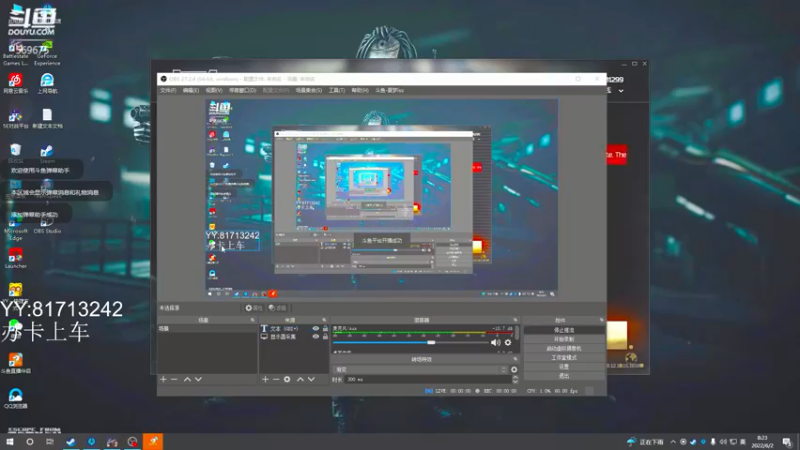The image size is (800, 450).
Task: Switch to orange app in taskbar
Action: [153, 441]
